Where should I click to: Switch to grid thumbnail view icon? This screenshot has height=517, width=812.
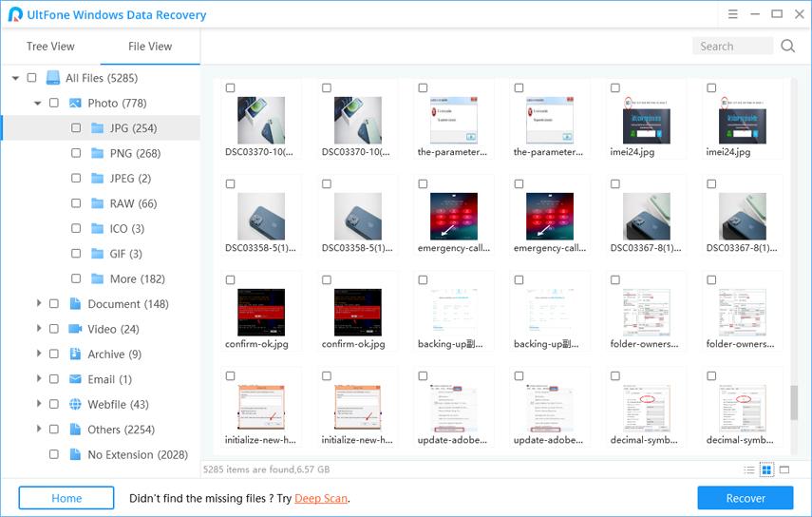tap(766, 469)
